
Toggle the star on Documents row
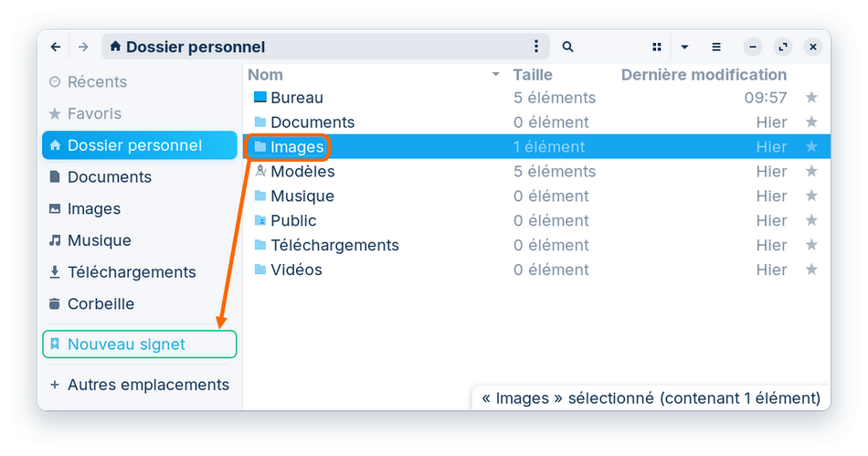tap(811, 122)
